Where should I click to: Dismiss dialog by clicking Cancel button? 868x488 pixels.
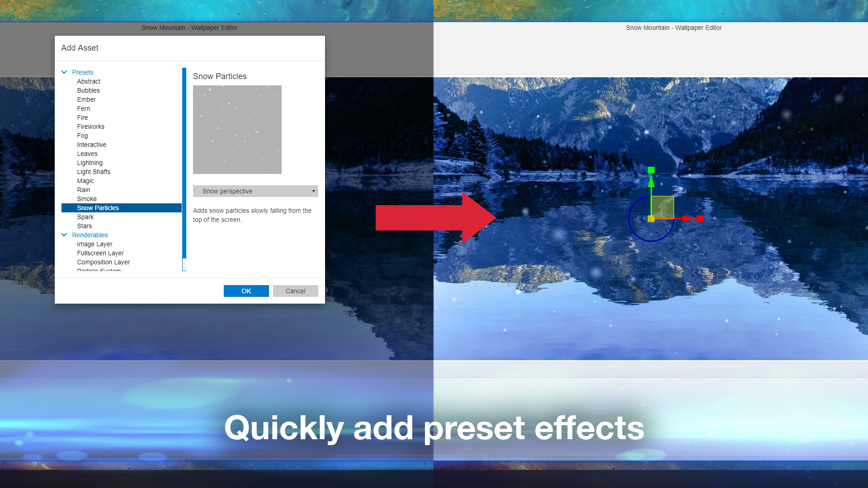click(x=296, y=291)
